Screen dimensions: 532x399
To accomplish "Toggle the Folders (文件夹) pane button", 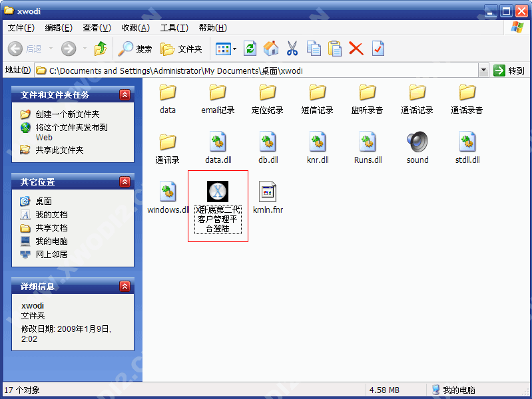I will click(x=182, y=49).
